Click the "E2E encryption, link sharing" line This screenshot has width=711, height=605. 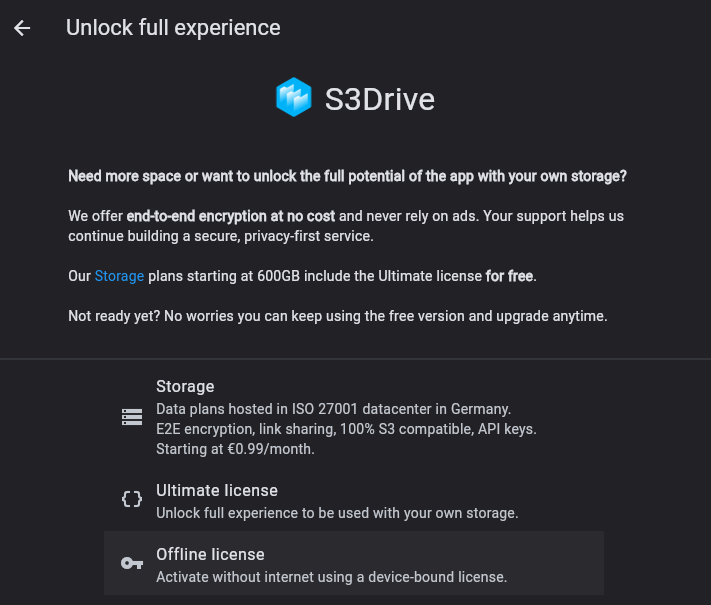click(346, 429)
